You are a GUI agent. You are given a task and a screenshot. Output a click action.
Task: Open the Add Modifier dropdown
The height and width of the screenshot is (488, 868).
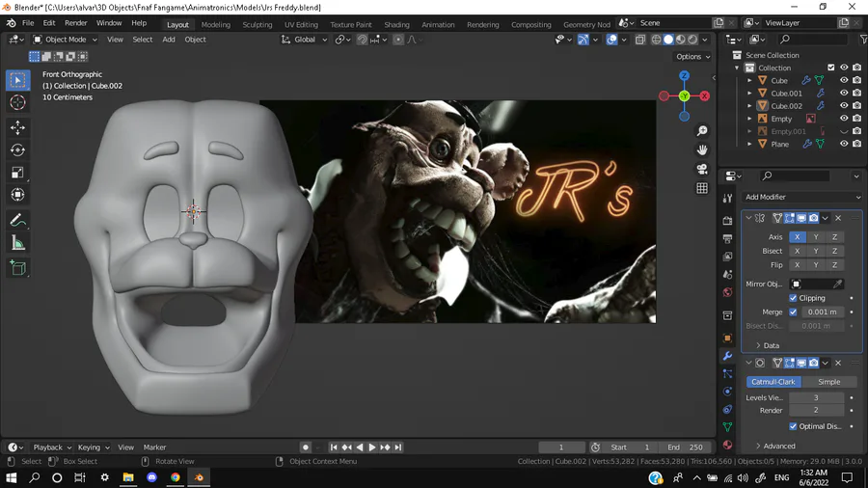pos(800,197)
